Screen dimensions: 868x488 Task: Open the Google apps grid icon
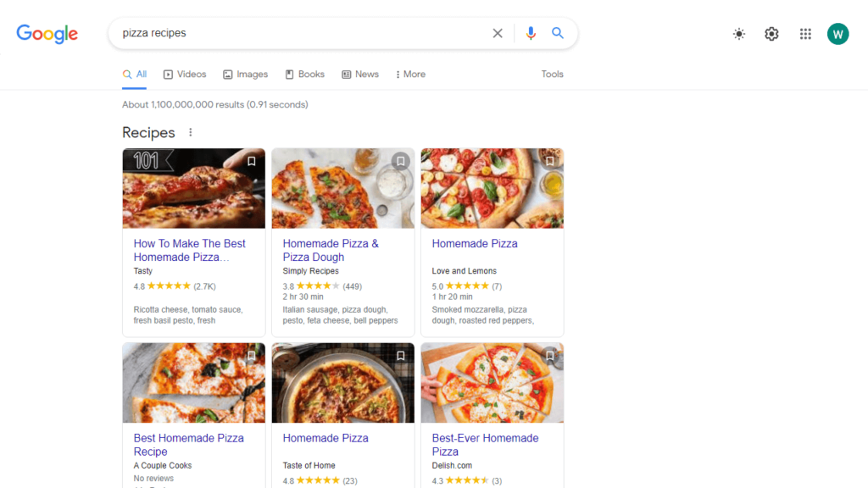804,34
